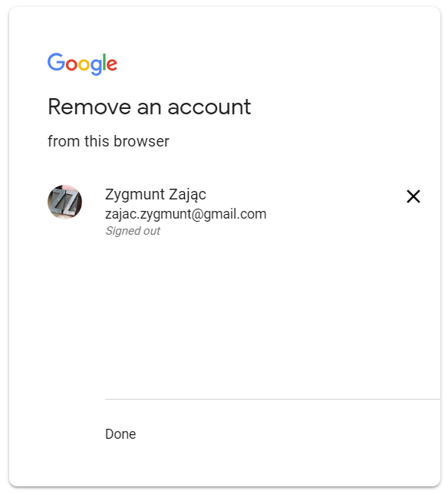Click the divider line above Done
Viewport: 448px width, 494px height.
coord(272,399)
